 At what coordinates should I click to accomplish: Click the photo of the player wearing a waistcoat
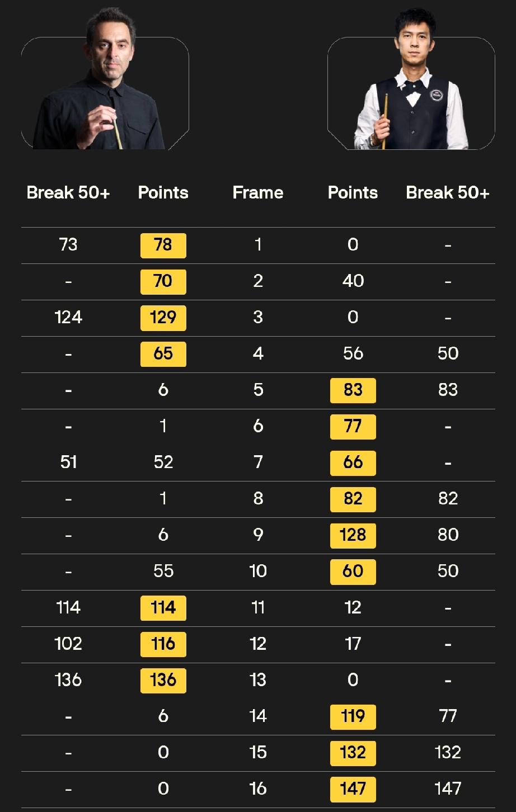click(x=411, y=92)
